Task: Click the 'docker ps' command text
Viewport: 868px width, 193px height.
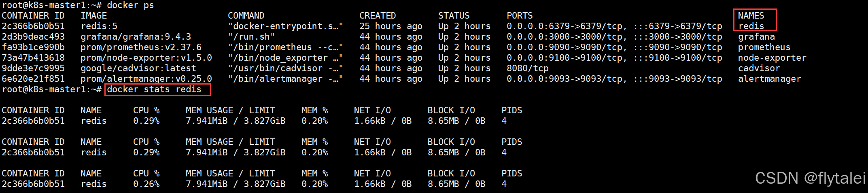Action: 130,5
